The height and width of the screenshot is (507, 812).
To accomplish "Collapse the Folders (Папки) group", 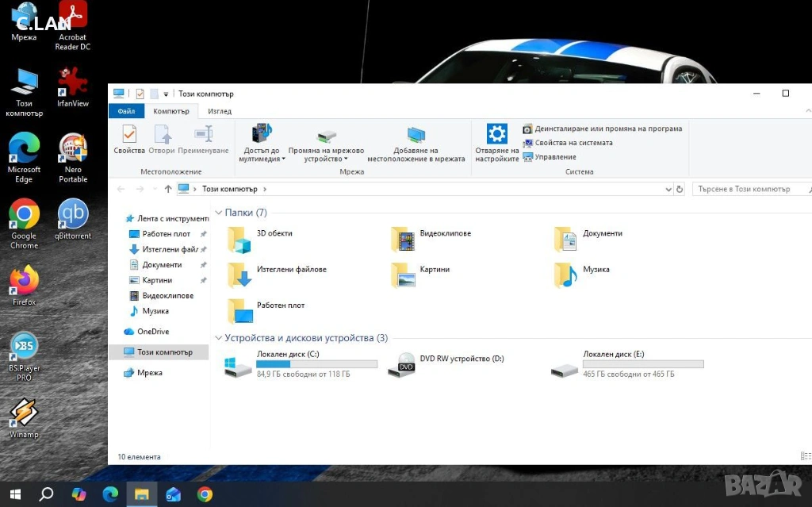I will pyautogui.click(x=219, y=213).
